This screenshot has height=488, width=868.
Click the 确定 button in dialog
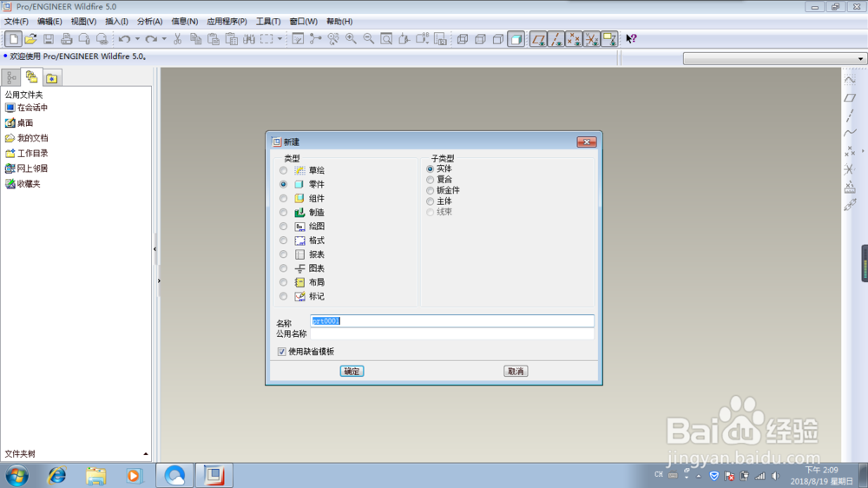click(352, 371)
